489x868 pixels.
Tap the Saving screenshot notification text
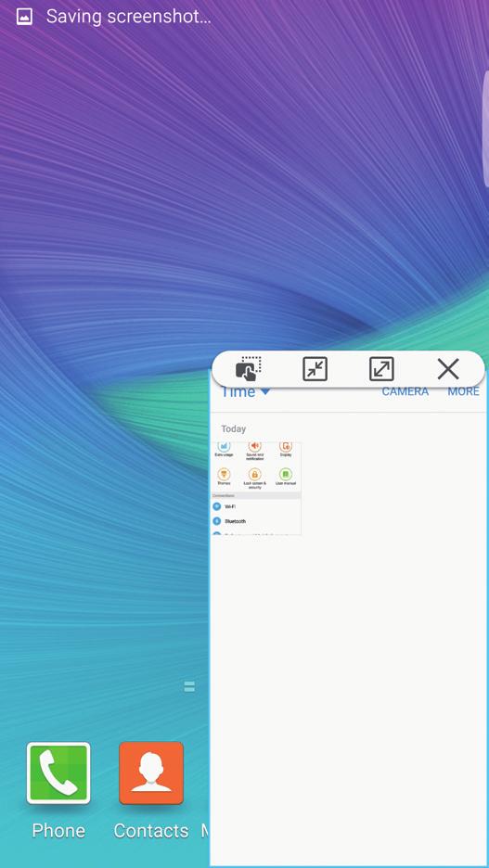[128, 17]
